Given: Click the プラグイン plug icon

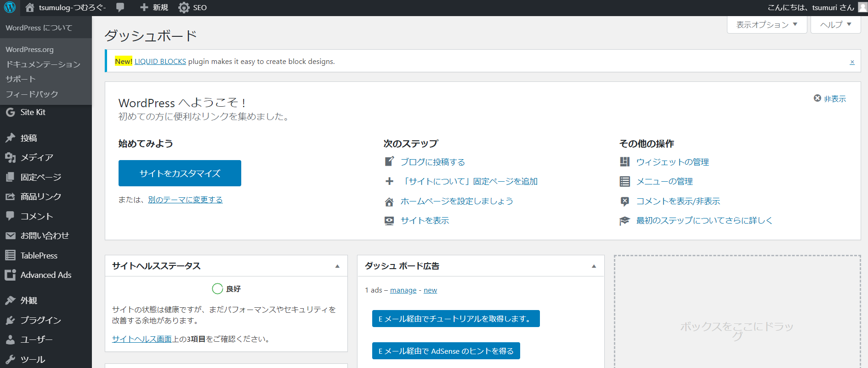Looking at the screenshot, I should [x=10, y=320].
